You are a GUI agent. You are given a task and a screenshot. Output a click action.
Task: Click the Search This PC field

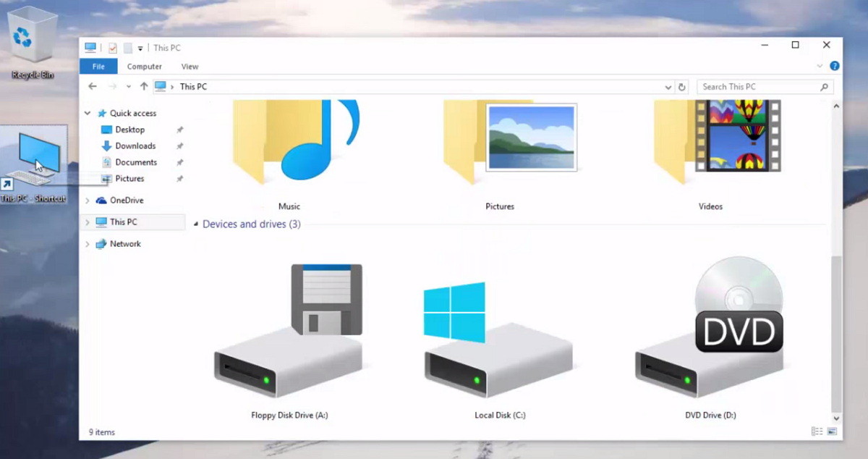758,87
